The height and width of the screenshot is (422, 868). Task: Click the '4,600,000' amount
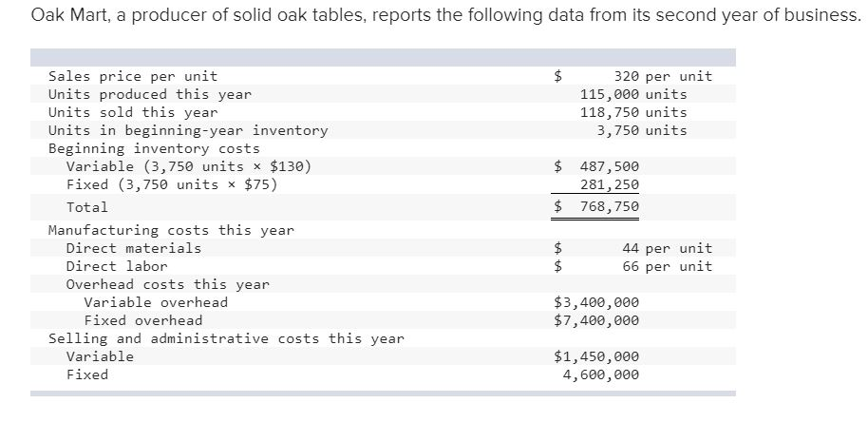(x=600, y=374)
